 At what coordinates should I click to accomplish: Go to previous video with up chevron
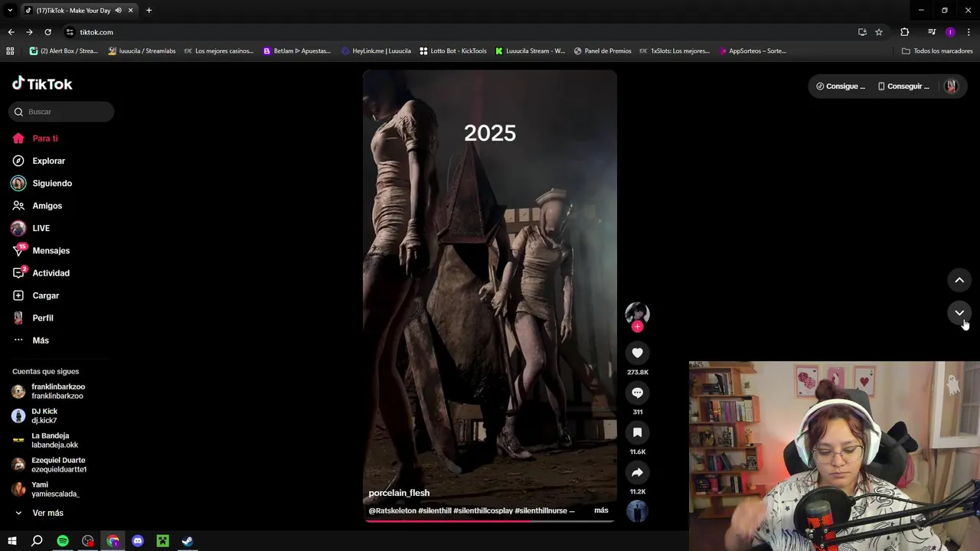(x=959, y=280)
